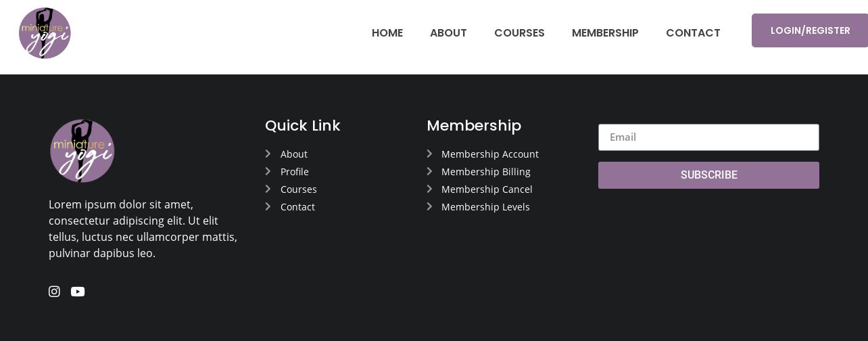Open the Membership Billing link
The height and width of the screenshot is (341, 868).
(x=486, y=172)
